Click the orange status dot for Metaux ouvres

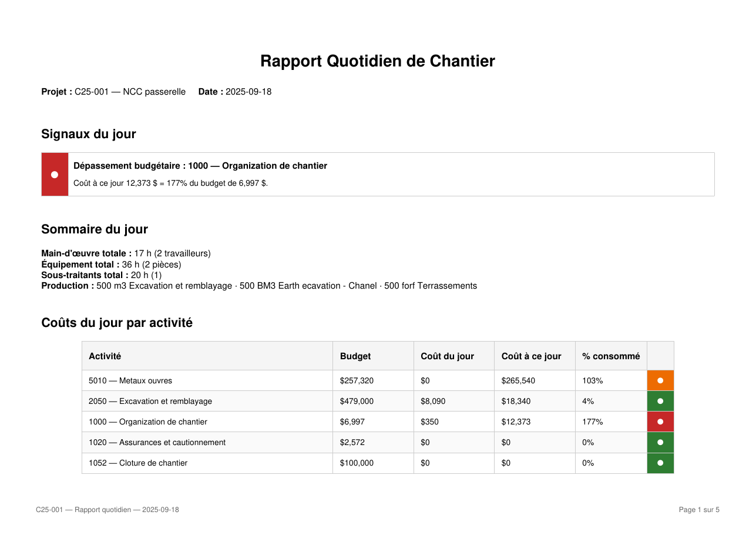pyautogui.click(x=660, y=380)
